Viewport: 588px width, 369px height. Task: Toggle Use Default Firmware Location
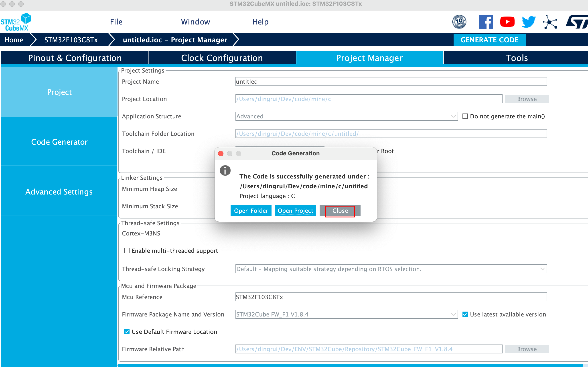(x=127, y=332)
